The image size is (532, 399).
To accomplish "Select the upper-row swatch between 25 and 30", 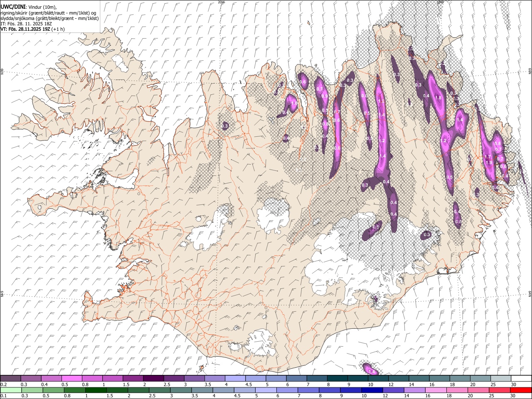I will point(500,378).
